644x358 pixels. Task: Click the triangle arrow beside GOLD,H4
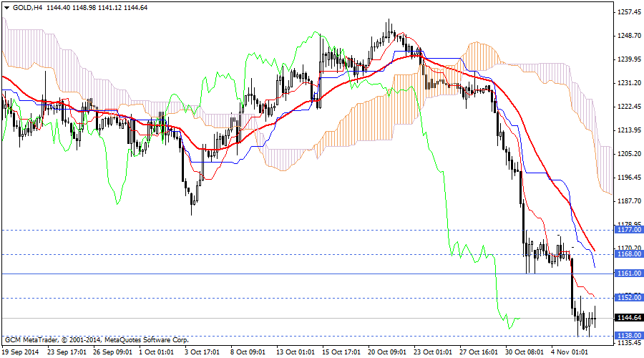pos(6,6)
